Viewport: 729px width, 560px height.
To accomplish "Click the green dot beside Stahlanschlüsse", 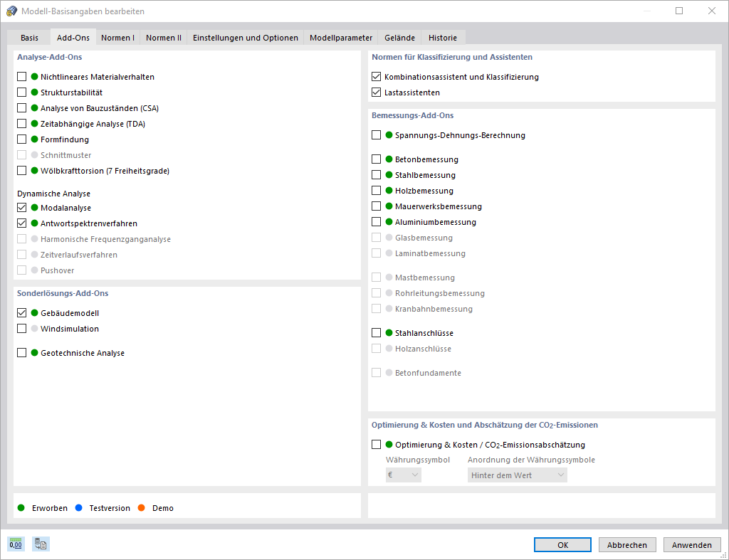I will pos(389,333).
